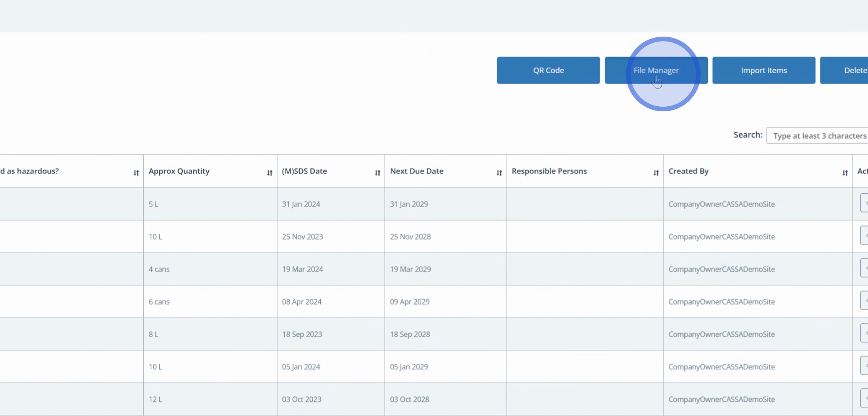Sort by Created By column icon
Image resolution: width=868 pixels, height=416 pixels.
coord(845,173)
